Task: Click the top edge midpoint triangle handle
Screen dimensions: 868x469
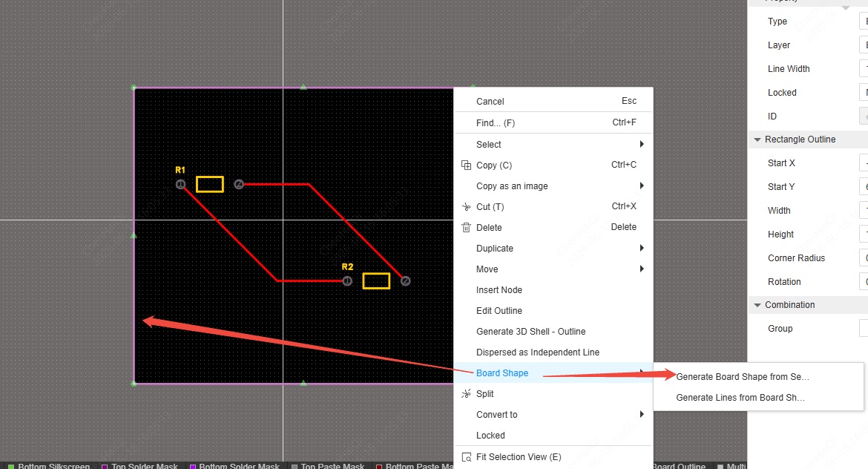Action: point(303,86)
